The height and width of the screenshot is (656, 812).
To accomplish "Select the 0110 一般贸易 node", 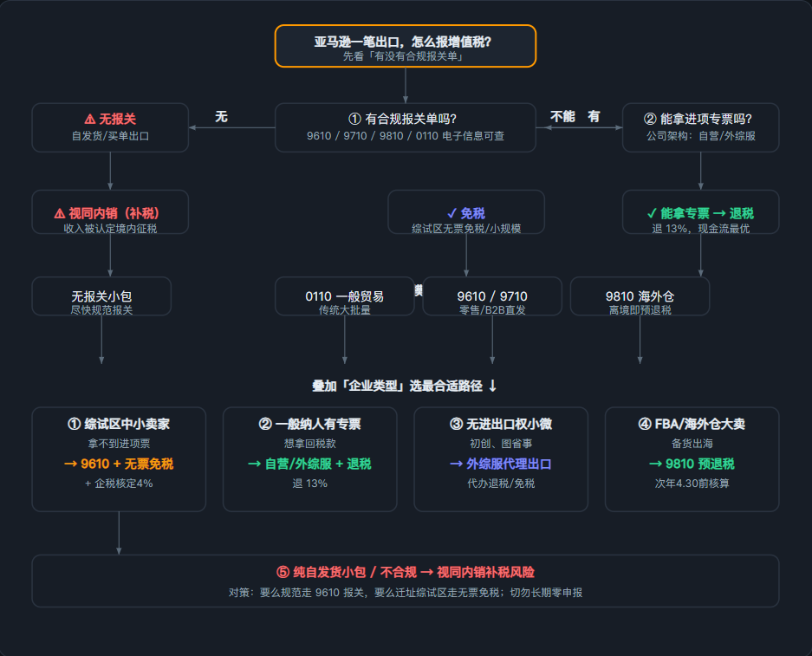I will 344,296.
